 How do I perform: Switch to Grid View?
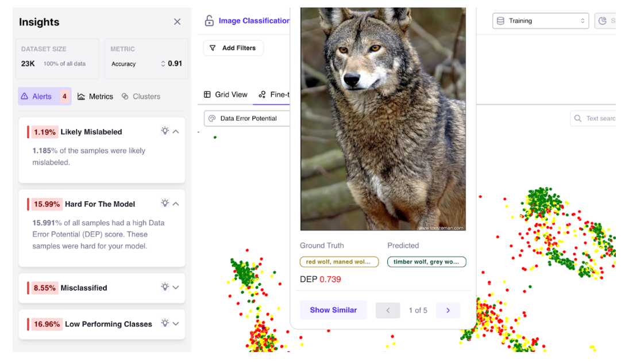tap(225, 94)
